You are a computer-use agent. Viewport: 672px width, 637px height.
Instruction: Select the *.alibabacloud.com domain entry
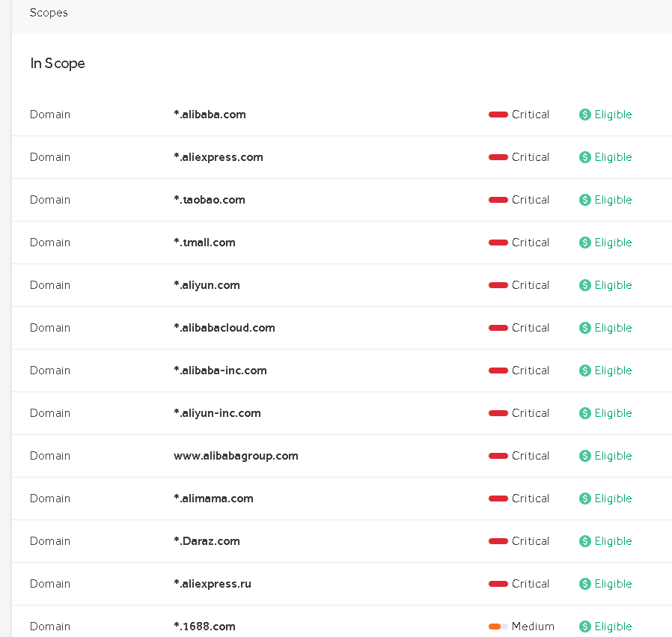tap(224, 328)
